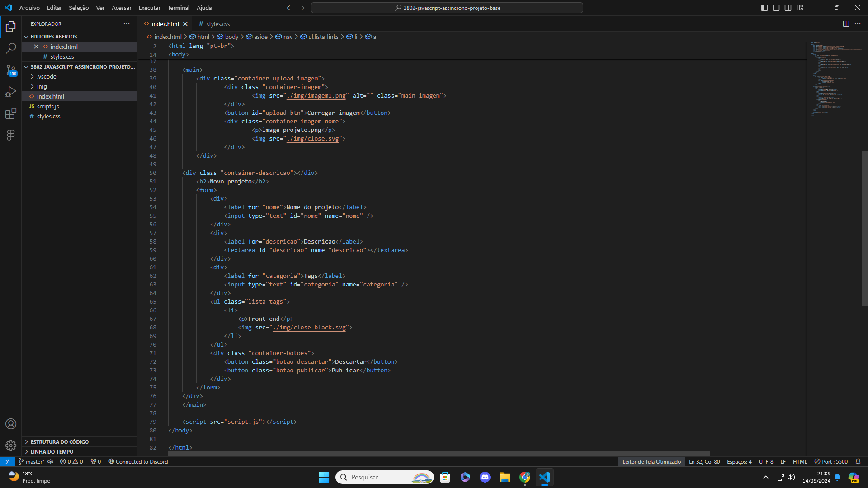The height and width of the screenshot is (488, 868).
Task: Customize layout icon in title bar
Action: pyautogui.click(x=800, y=8)
